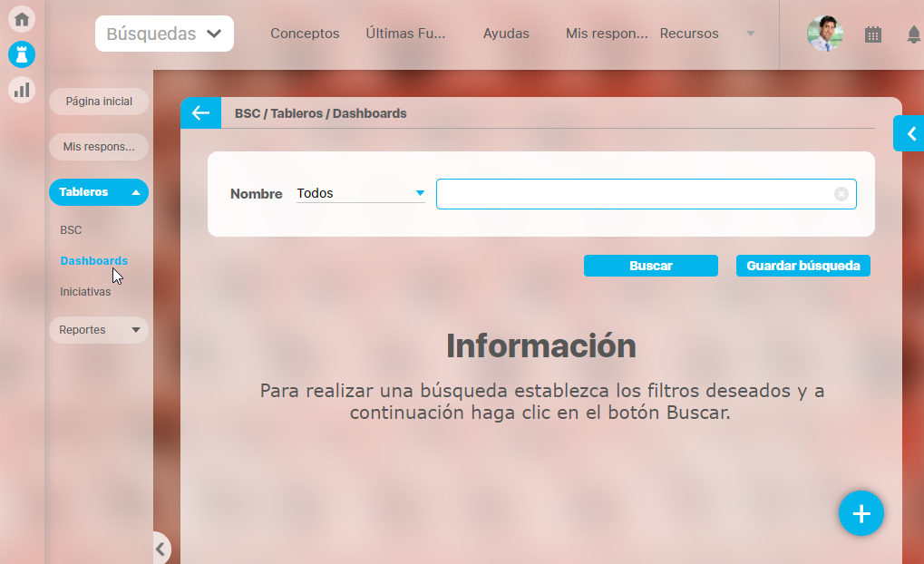Click the back arrow beside BSC breadcrumb
The height and width of the screenshot is (564, 924).
pos(201,113)
